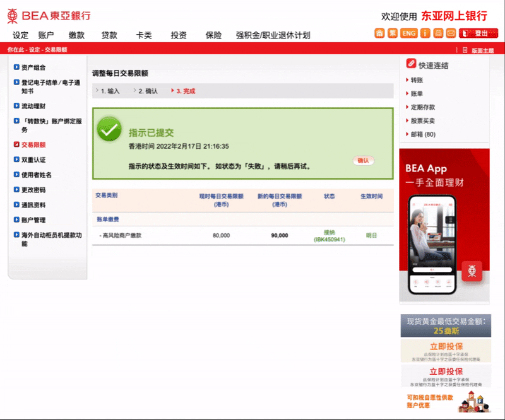Image resolution: width=505 pixels, height=420 pixels.
Task: Click the BEA app icon in the ad
Action: click(472, 271)
